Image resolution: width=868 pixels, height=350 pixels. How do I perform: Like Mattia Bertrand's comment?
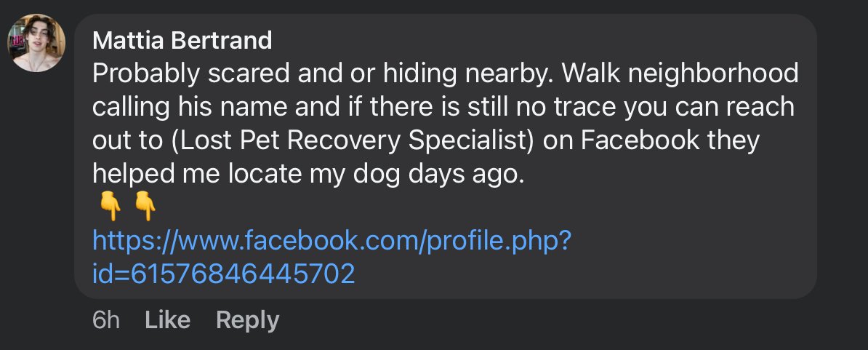(x=167, y=320)
